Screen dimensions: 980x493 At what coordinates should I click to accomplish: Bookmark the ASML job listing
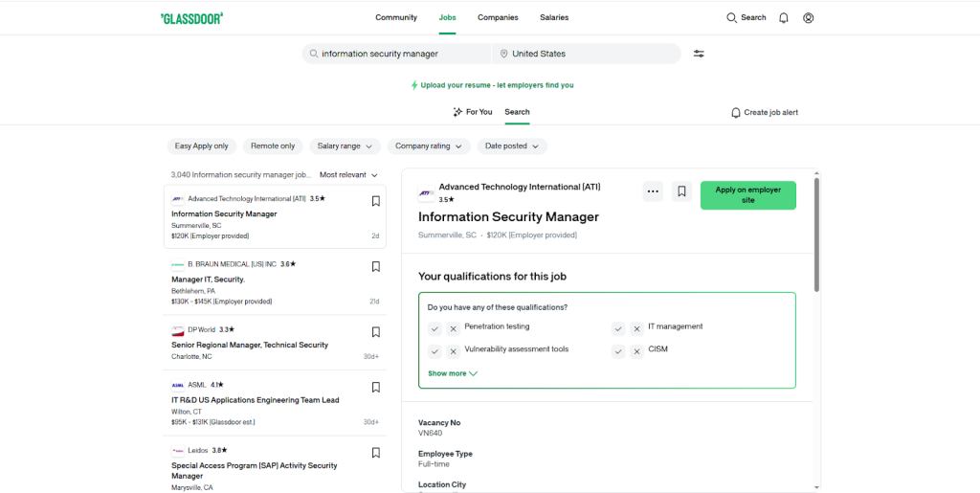coord(375,388)
